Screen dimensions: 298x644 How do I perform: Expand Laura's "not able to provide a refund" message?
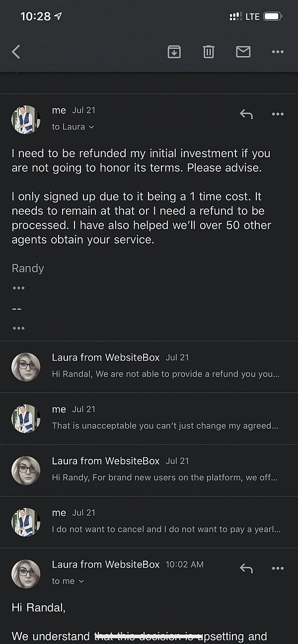pos(149,367)
